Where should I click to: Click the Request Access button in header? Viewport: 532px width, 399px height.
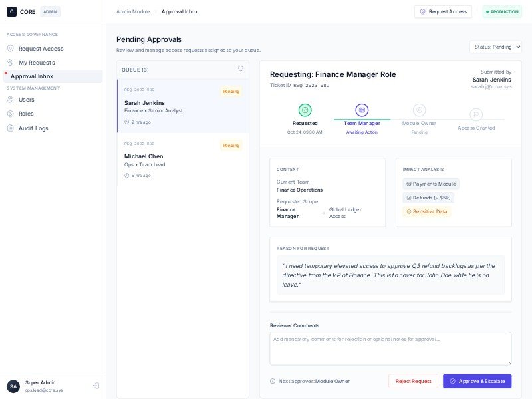point(443,11)
